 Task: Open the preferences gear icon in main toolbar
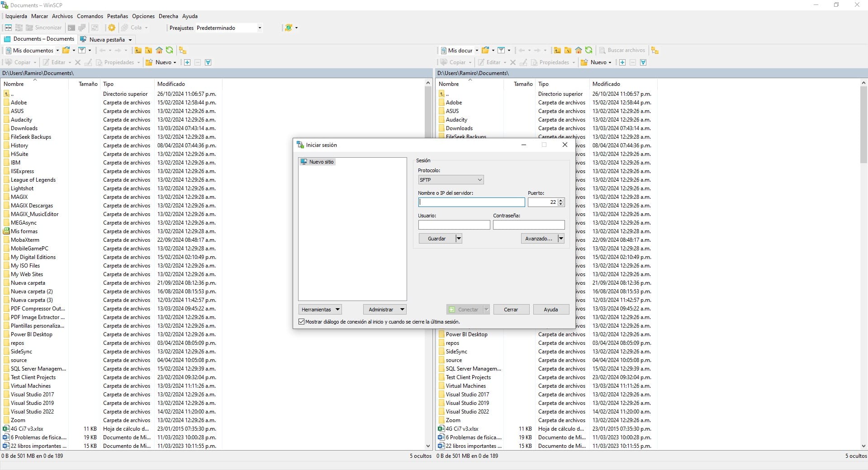coord(112,28)
